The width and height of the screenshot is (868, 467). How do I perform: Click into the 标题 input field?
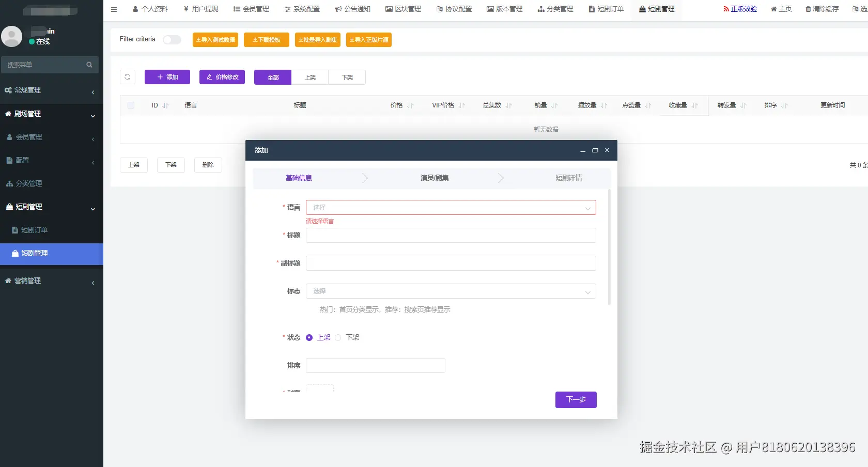(451, 235)
